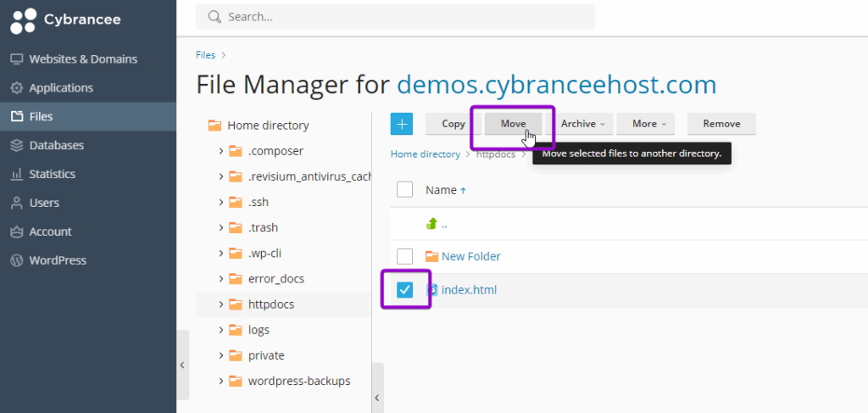Select the error_docs folder in tree
This screenshot has width=868, height=413.
click(x=276, y=278)
